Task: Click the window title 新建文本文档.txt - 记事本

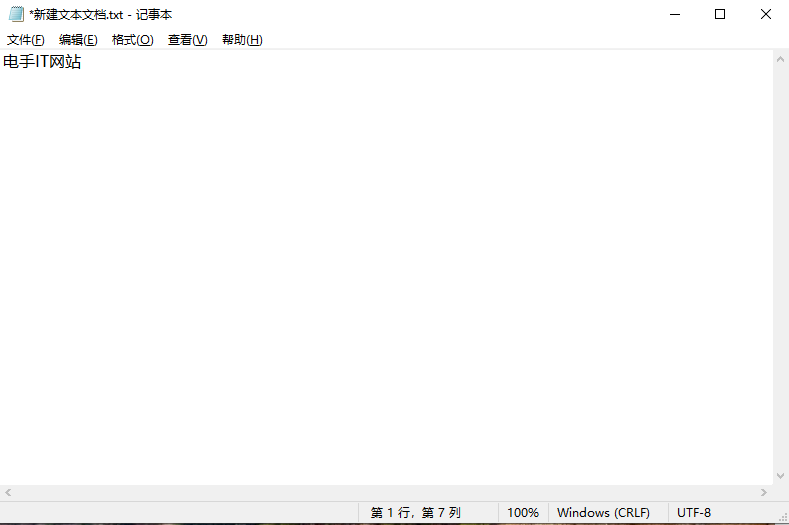Action: coord(100,14)
